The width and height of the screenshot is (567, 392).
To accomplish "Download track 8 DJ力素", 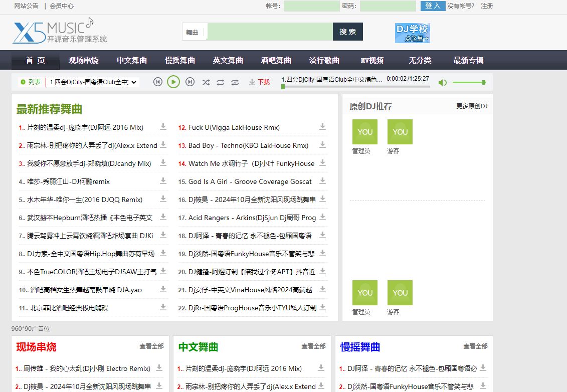I will coord(163,253).
